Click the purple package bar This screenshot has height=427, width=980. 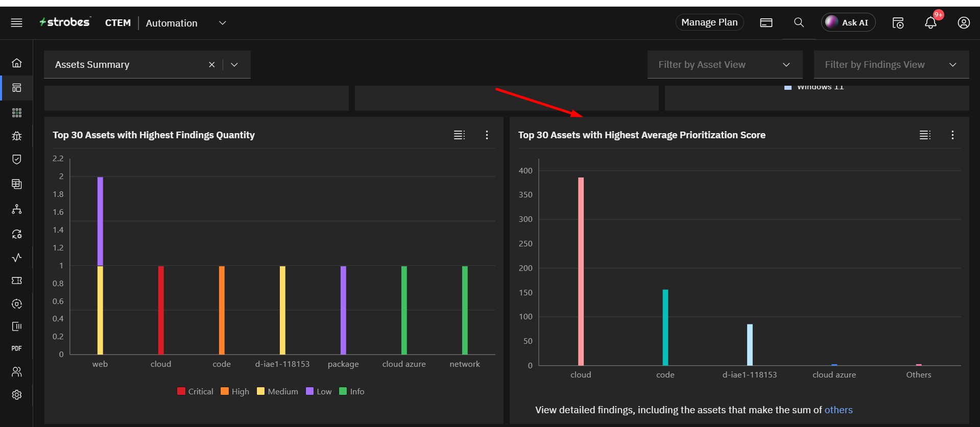343,310
